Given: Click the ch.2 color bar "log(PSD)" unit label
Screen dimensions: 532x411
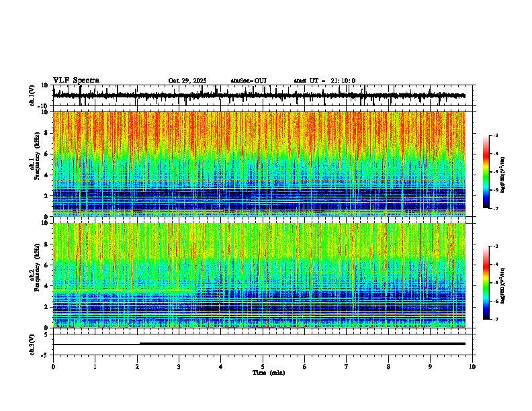Looking at the screenshot, I should (503, 285).
